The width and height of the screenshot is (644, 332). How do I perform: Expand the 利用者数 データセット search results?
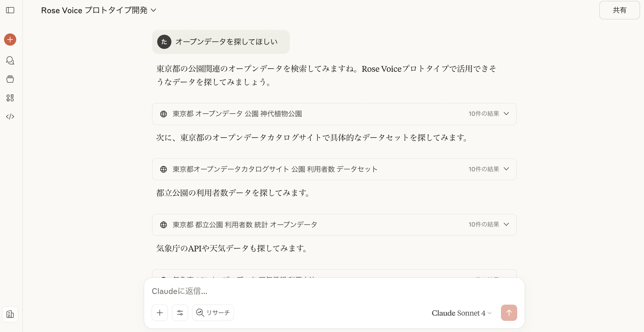click(506, 169)
